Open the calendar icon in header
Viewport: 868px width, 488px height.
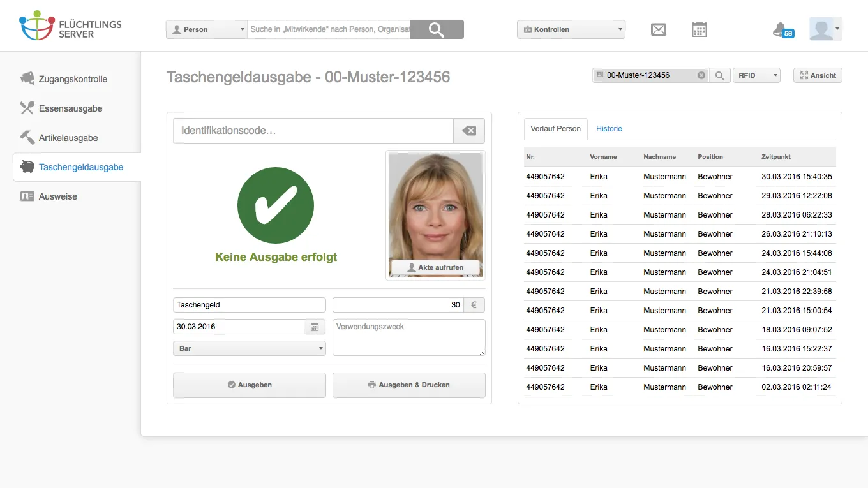click(x=700, y=29)
